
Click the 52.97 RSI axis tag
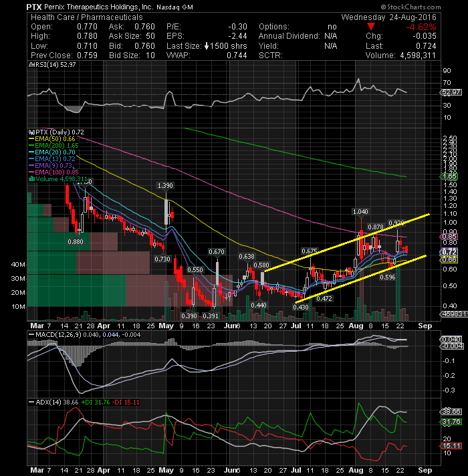(x=451, y=92)
